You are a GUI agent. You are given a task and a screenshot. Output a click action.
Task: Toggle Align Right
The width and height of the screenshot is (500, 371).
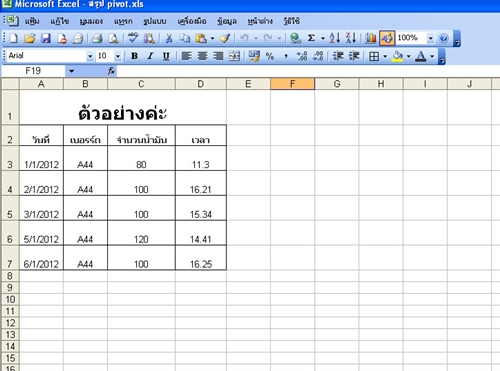click(x=218, y=56)
